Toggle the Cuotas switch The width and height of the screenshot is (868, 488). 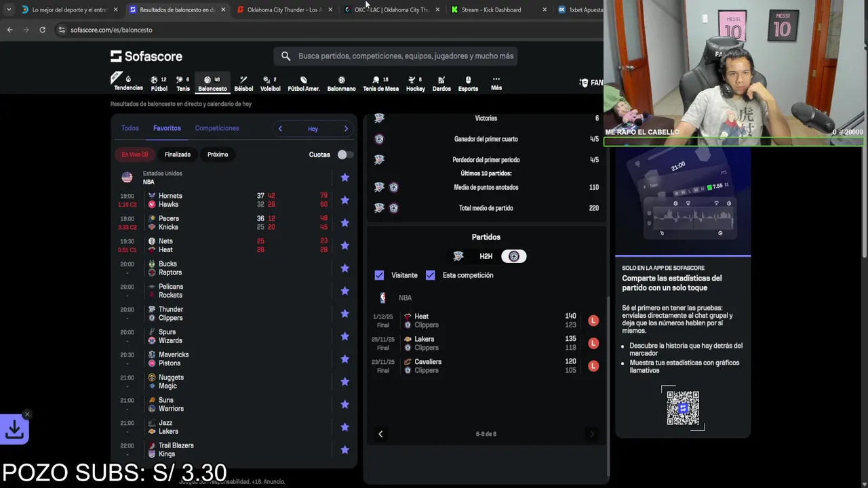[345, 155]
